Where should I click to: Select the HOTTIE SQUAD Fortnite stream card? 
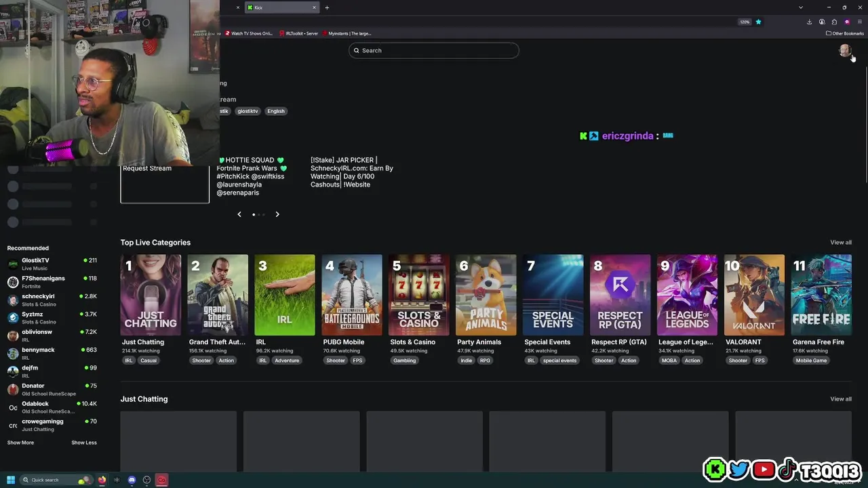pos(252,176)
